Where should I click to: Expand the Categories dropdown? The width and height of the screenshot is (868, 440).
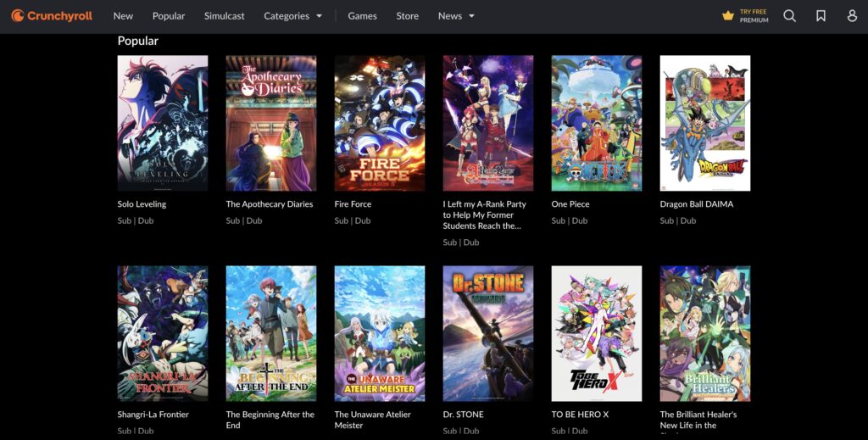click(292, 16)
